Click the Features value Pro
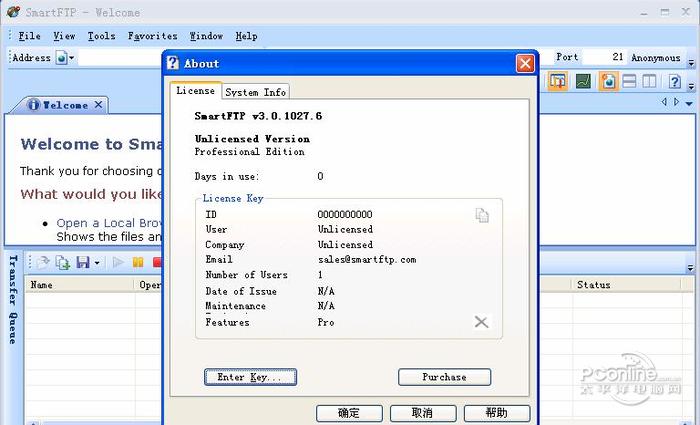 coord(326,322)
